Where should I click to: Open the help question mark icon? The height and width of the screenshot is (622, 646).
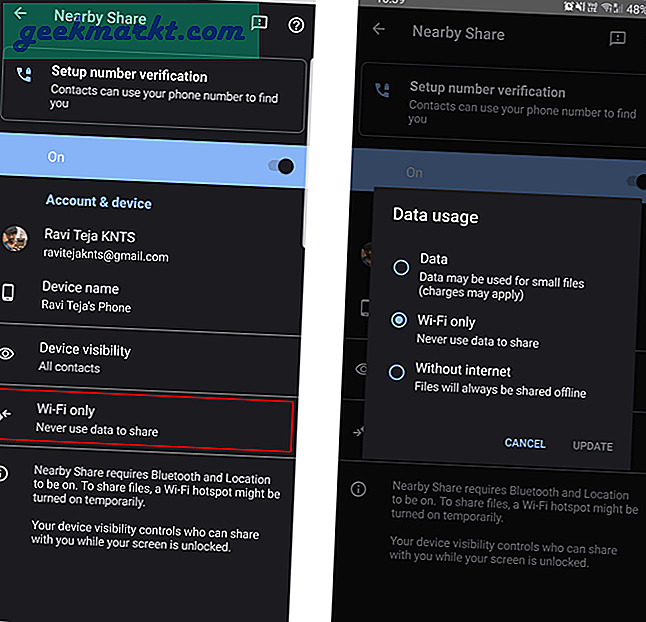(295, 25)
